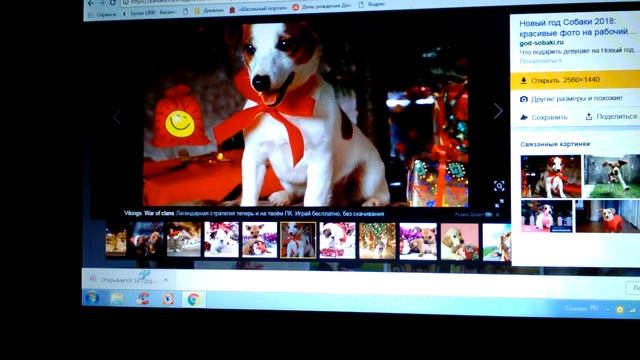
Task: Open the День рождения bookmark
Action: coord(322,6)
